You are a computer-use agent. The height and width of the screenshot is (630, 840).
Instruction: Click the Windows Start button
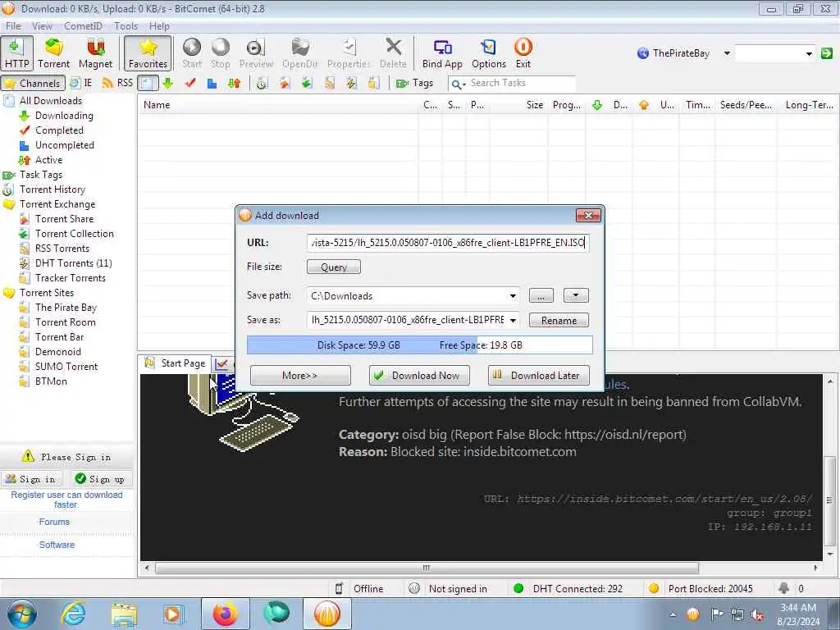click(21, 614)
